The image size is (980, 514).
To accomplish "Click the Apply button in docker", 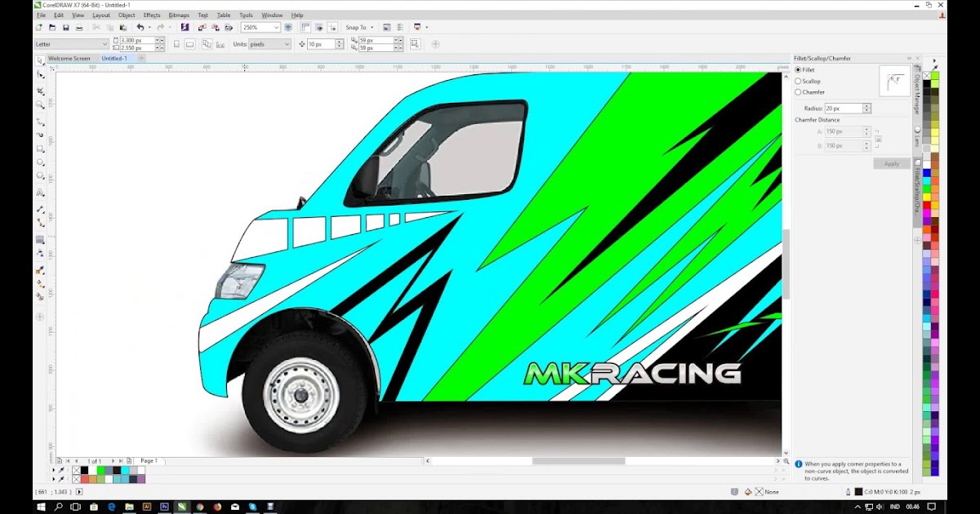I will click(x=892, y=163).
